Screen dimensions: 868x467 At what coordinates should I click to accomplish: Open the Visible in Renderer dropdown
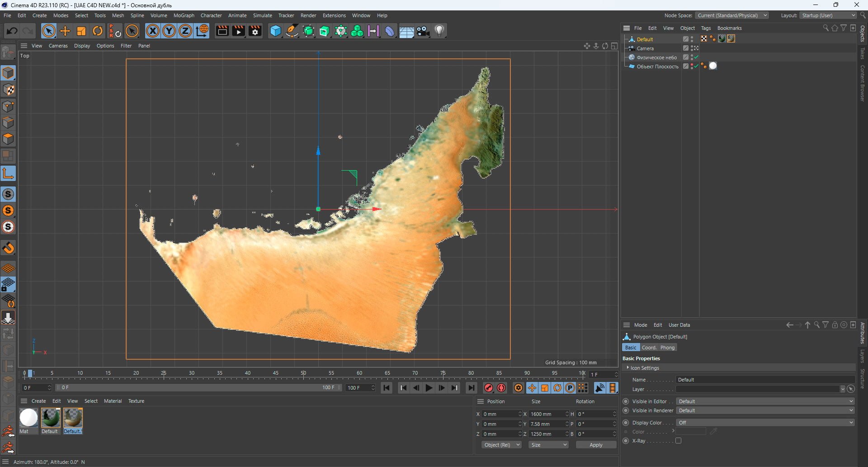point(765,410)
